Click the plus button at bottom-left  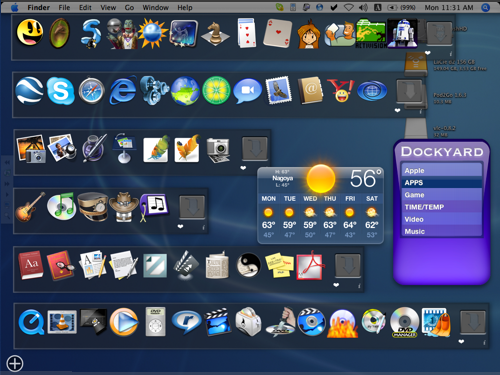pos(15,363)
